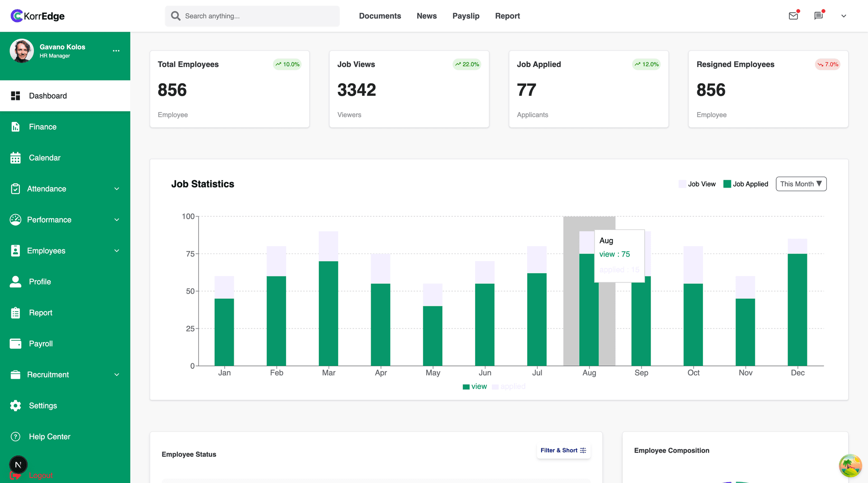Image resolution: width=868 pixels, height=483 pixels.
Task: Go to the Payroll section
Action: (x=41, y=343)
